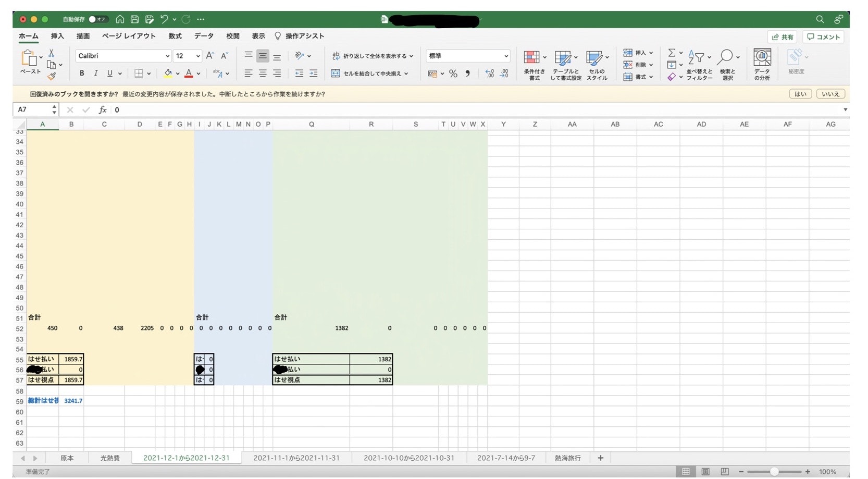The width and height of the screenshot is (868, 479).
Task: Switch to the 数式 tab
Action: pos(175,36)
